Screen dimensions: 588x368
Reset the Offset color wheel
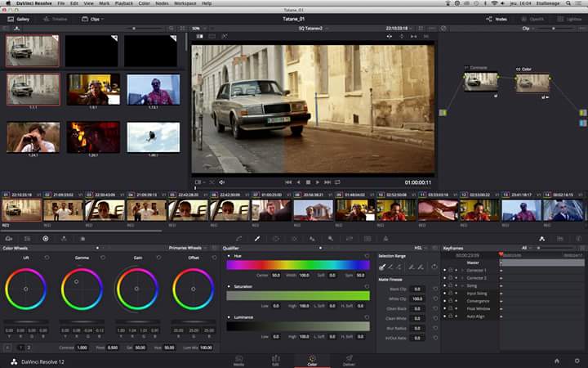pos(214,258)
